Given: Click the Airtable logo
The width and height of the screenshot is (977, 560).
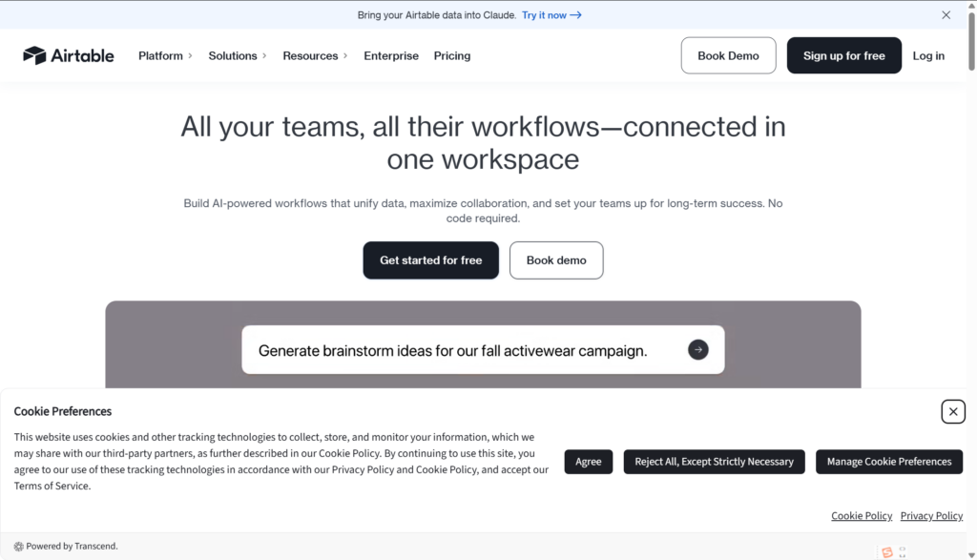Looking at the screenshot, I should [x=69, y=55].
